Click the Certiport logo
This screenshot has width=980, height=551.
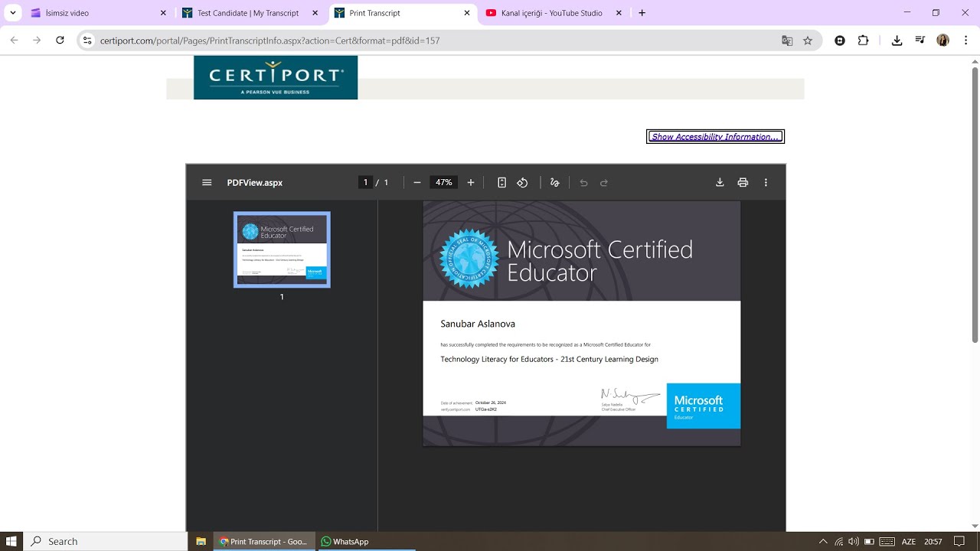[276, 77]
